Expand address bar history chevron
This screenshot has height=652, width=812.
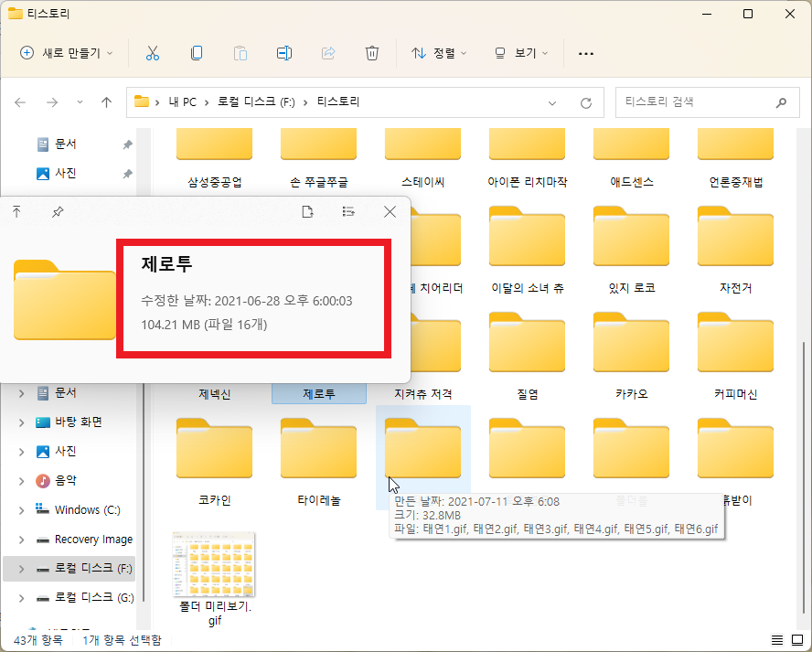[552, 103]
